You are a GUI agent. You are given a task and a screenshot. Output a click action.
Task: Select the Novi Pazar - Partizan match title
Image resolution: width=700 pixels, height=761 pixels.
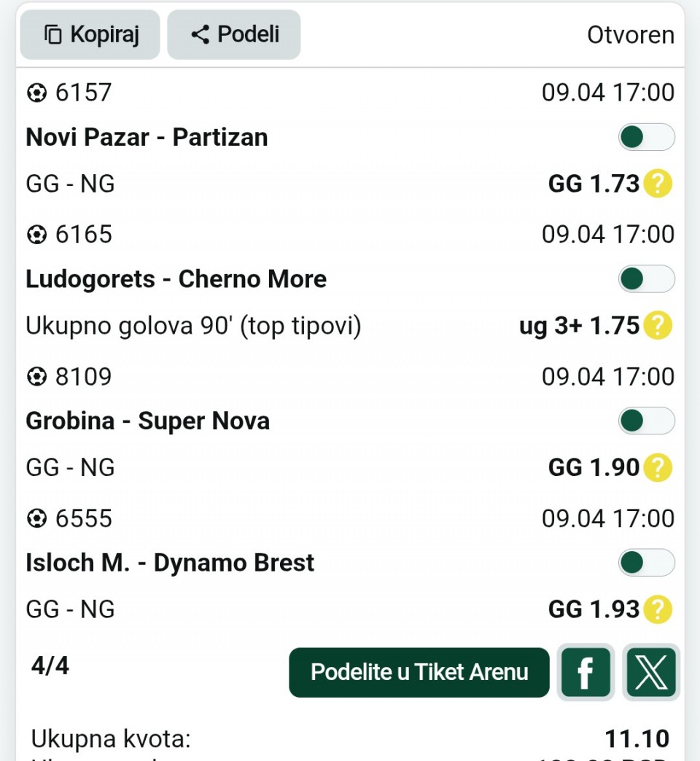coord(147,137)
